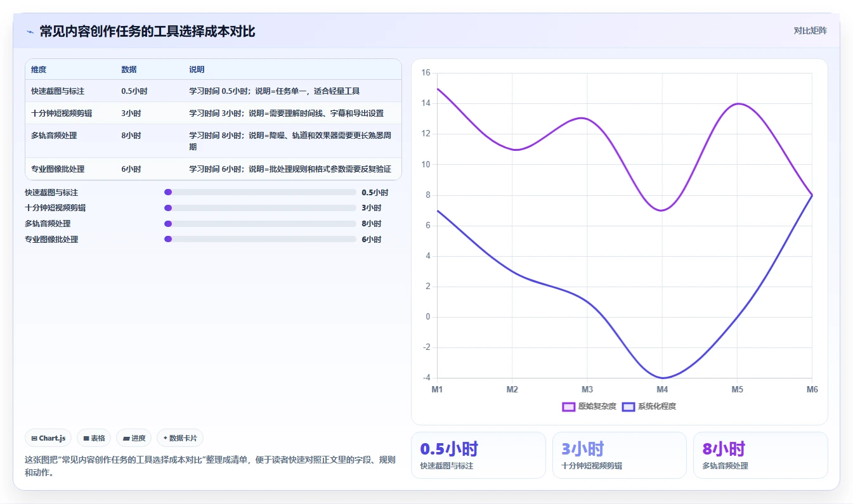Image resolution: width=853 pixels, height=504 pixels.
Task: Click the lightning icon beside the title
Action: tap(30, 32)
